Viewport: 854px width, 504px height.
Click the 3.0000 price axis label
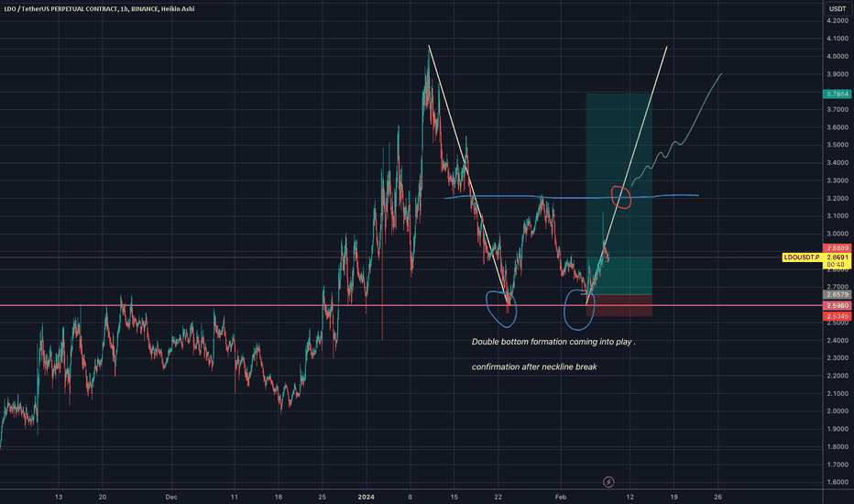click(x=838, y=234)
